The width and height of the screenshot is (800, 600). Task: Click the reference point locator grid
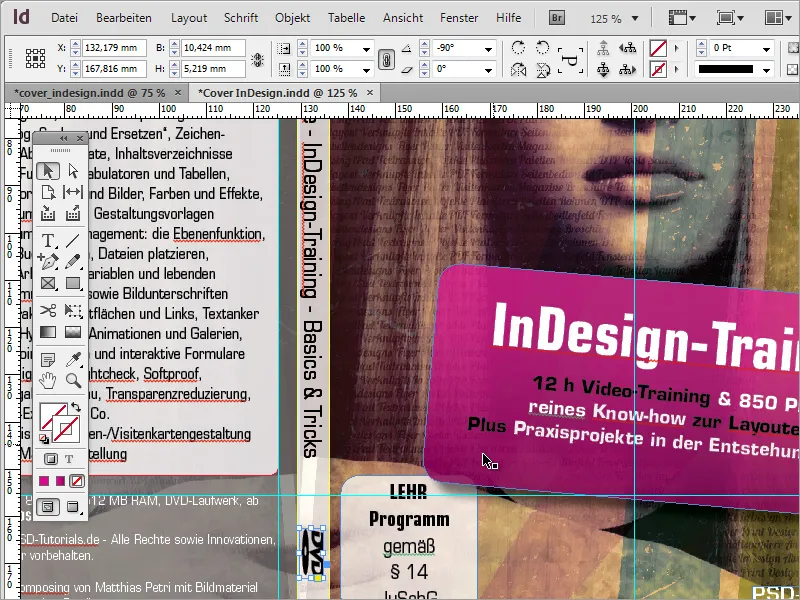click(35, 59)
